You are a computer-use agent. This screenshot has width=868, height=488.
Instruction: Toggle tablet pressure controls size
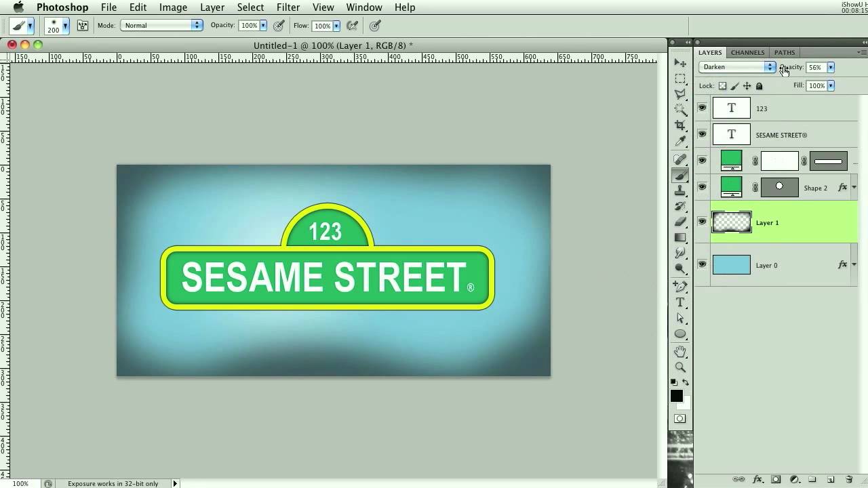click(x=375, y=26)
